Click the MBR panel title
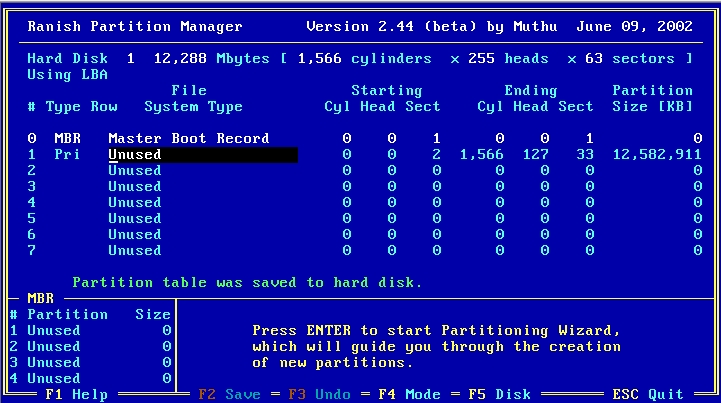 [x=40, y=299]
